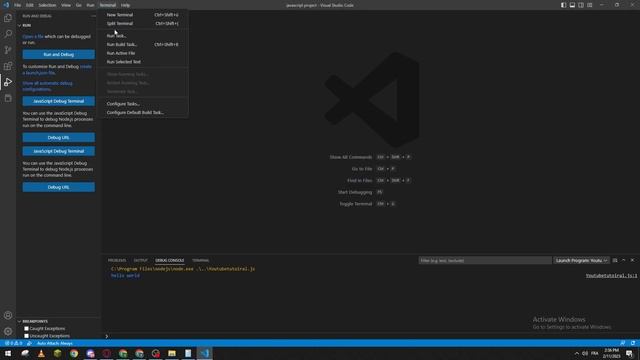Toggle panel layout icon in title bar
The image size is (640, 360).
(572, 5)
